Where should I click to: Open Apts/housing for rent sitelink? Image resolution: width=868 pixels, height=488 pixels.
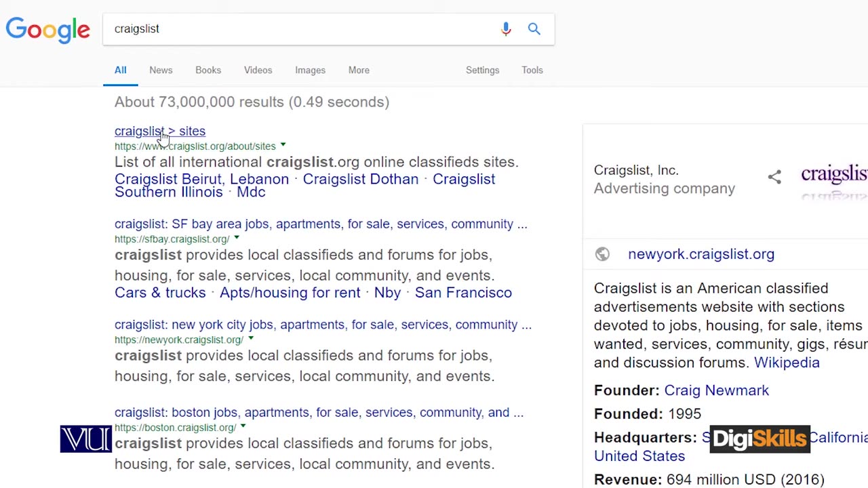click(290, 292)
